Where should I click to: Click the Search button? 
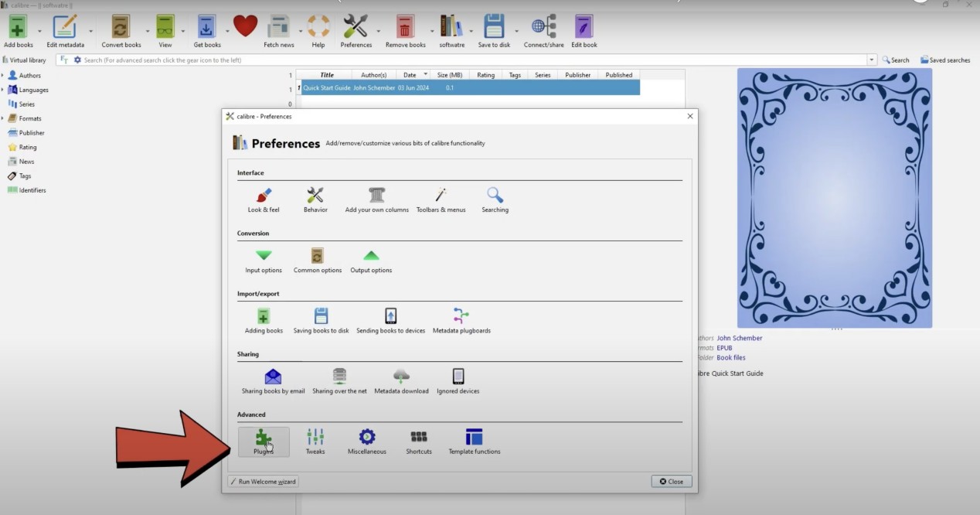[896, 60]
